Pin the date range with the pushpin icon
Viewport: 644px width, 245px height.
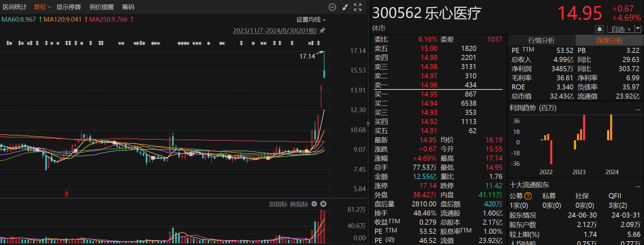pyautogui.click(x=323, y=30)
